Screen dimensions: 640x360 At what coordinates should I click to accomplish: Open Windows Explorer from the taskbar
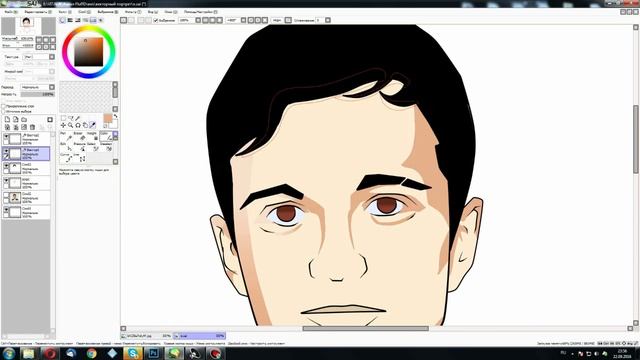pyautogui.click(x=29, y=353)
